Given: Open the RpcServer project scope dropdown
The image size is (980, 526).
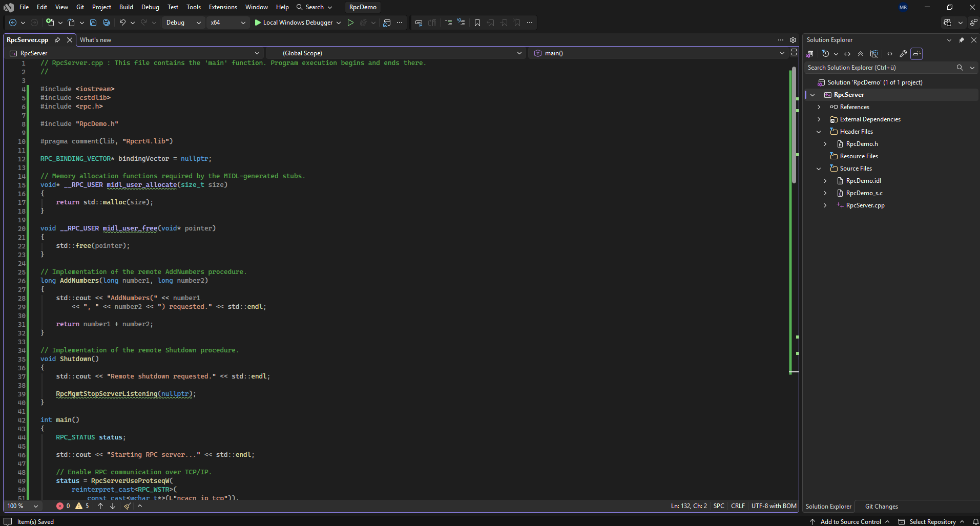Looking at the screenshot, I should coord(135,53).
